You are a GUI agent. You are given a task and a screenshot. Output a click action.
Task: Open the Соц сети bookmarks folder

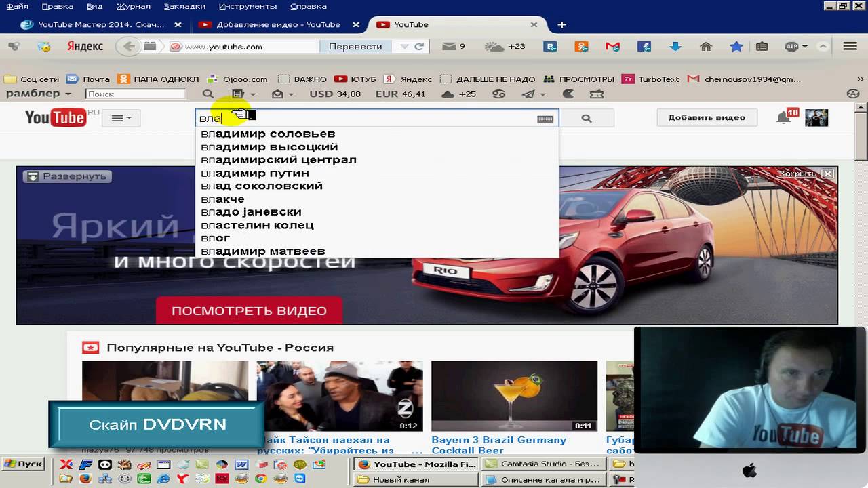click(x=31, y=79)
